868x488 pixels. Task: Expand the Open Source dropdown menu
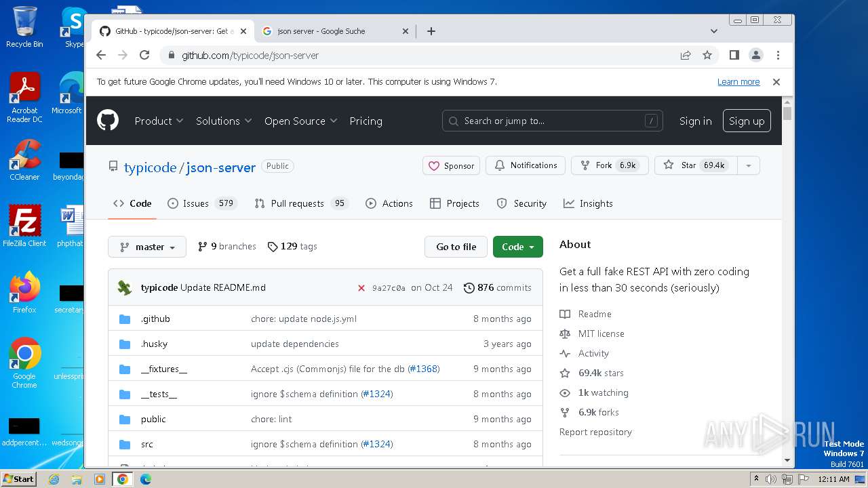tap(301, 121)
